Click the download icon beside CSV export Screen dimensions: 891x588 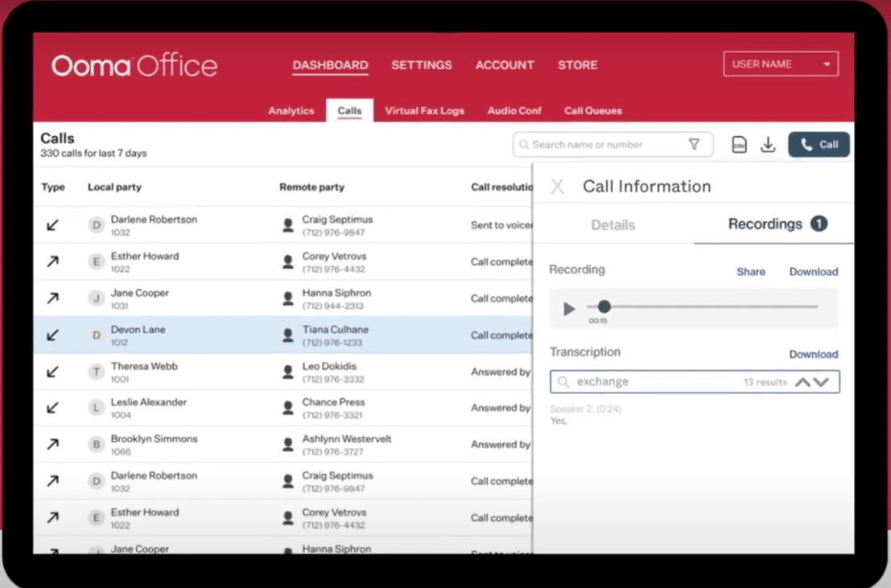tap(769, 144)
